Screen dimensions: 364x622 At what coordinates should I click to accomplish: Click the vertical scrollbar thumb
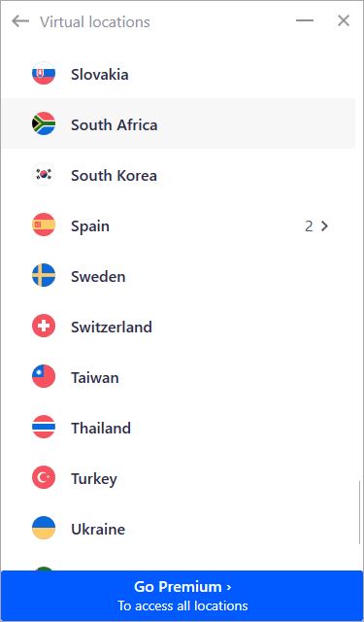pyautogui.click(x=359, y=512)
